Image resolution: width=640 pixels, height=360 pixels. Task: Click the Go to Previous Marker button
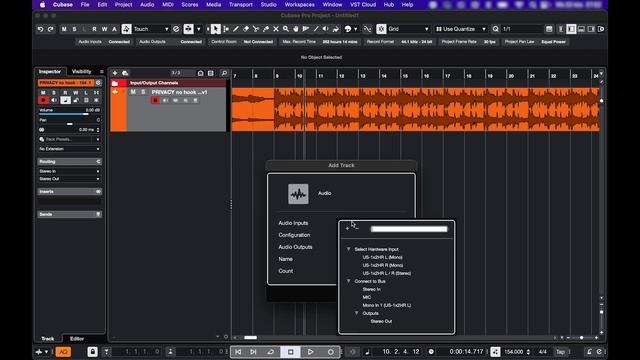pos(238,352)
